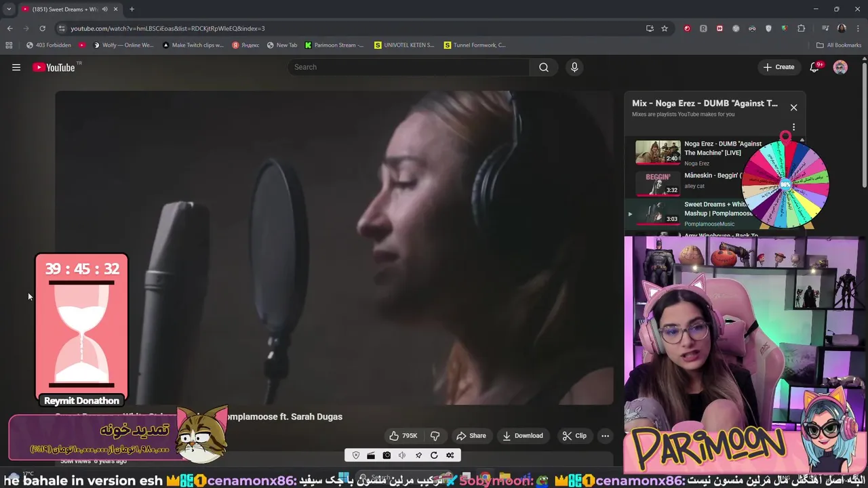
Task: Click the refresh icon in floating toolbar
Action: 434,455
